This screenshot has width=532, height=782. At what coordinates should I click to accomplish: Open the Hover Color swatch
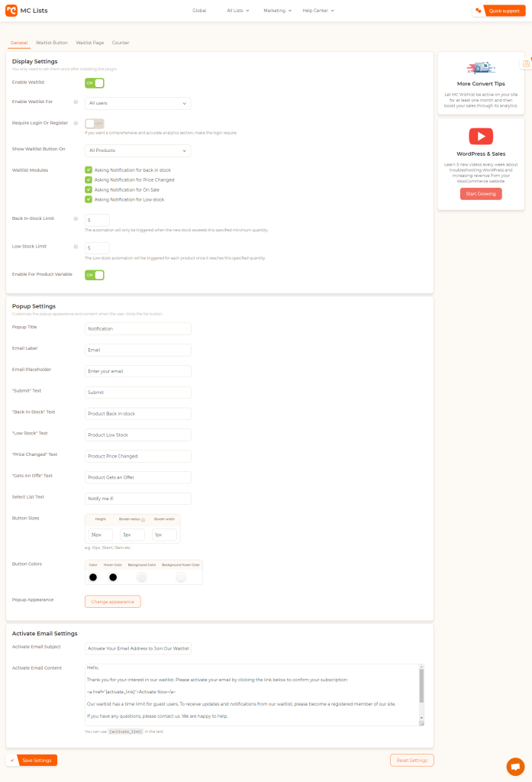coord(113,577)
